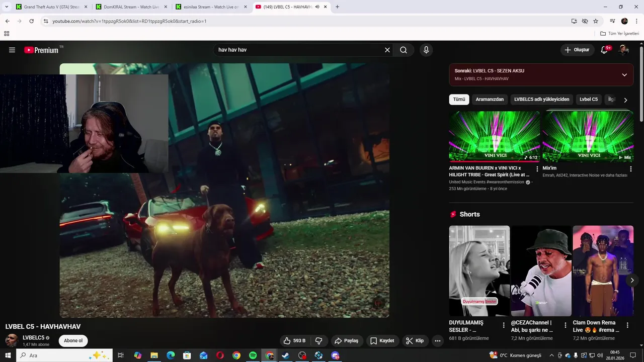Open options for @CEZAChannel short
The height and width of the screenshot is (362, 644).
[x=566, y=325]
